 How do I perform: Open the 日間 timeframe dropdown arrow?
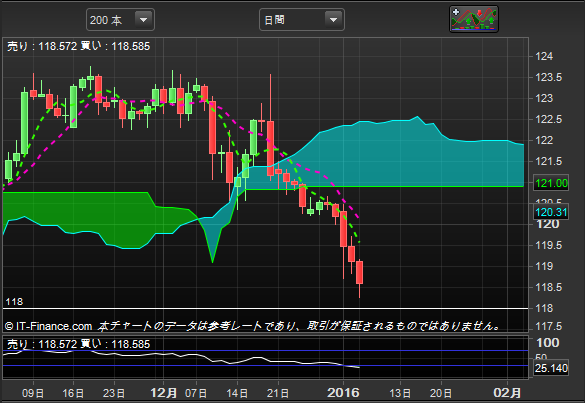coord(333,20)
